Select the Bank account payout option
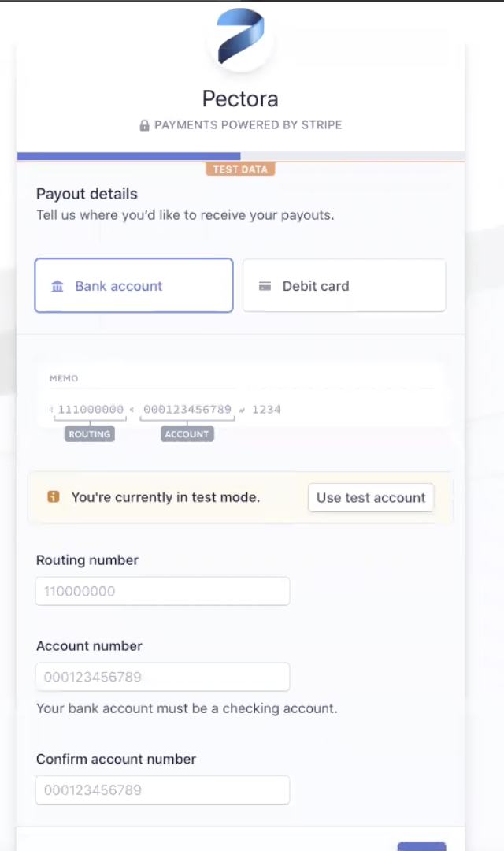This screenshot has width=504, height=851. (134, 285)
